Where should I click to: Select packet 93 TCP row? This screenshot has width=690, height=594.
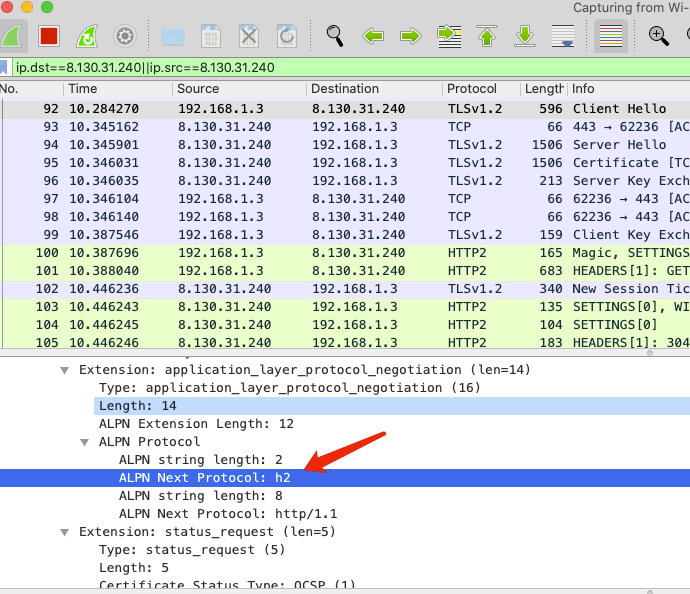pyautogui.click(x=345, y=127)
